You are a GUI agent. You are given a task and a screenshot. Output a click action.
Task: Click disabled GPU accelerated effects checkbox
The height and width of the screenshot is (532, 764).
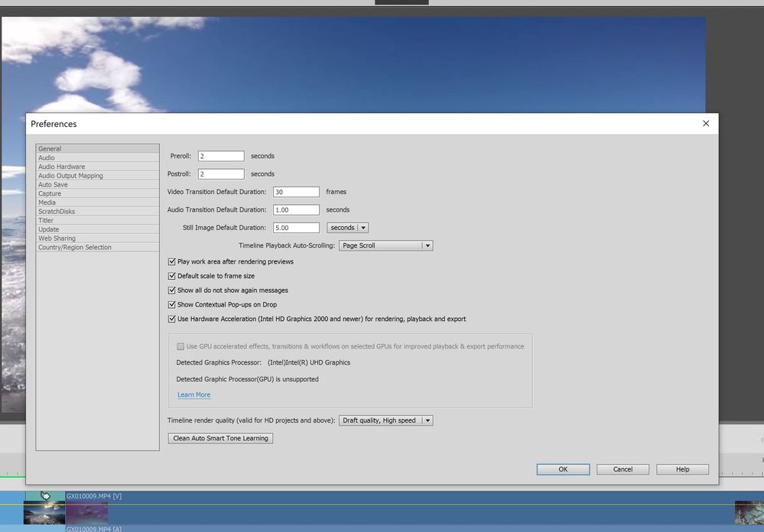(180, 346)
